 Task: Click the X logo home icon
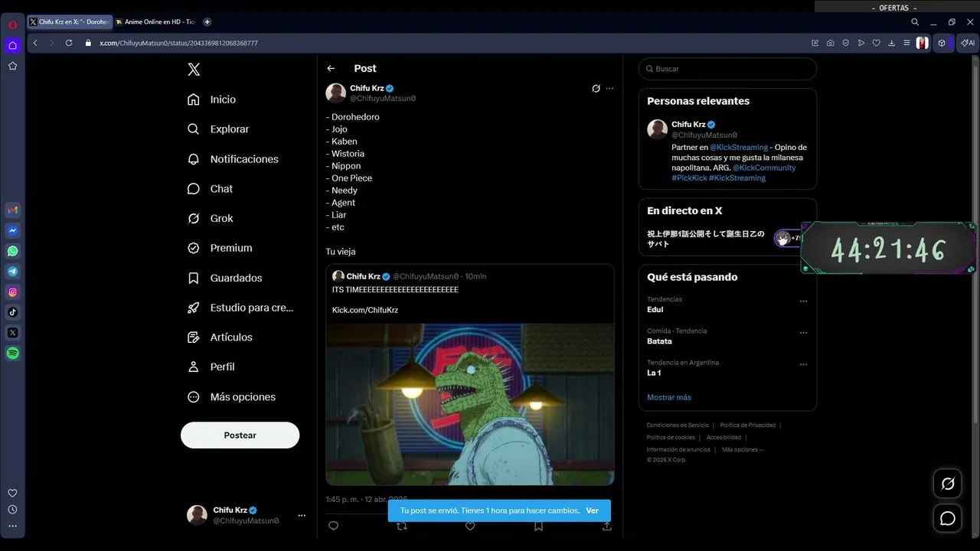point(194,70)
